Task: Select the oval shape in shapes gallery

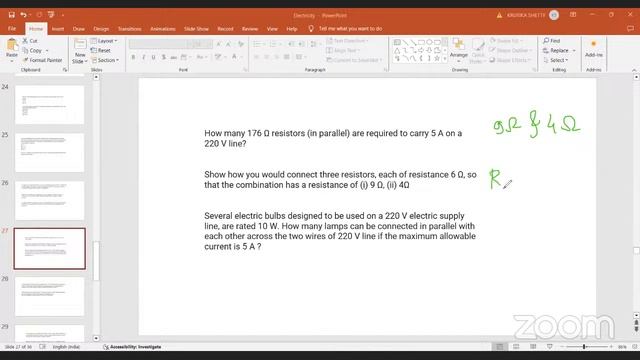Action: tap(429, 42)
